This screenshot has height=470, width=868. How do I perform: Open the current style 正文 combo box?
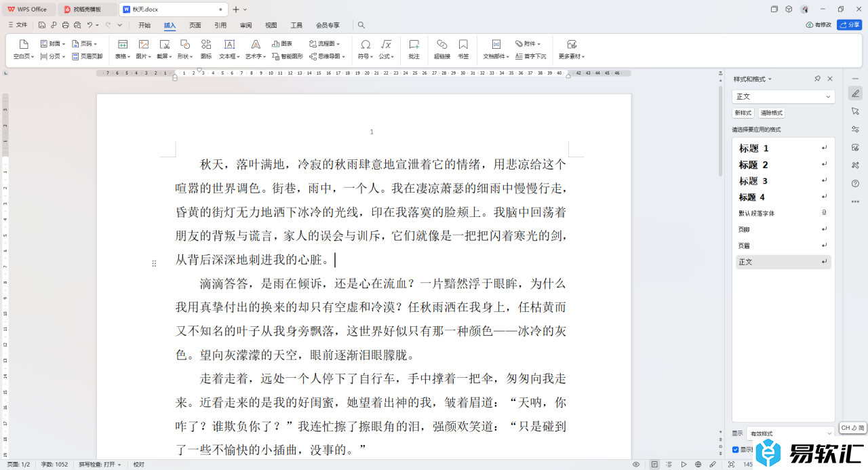coord(784,97)
